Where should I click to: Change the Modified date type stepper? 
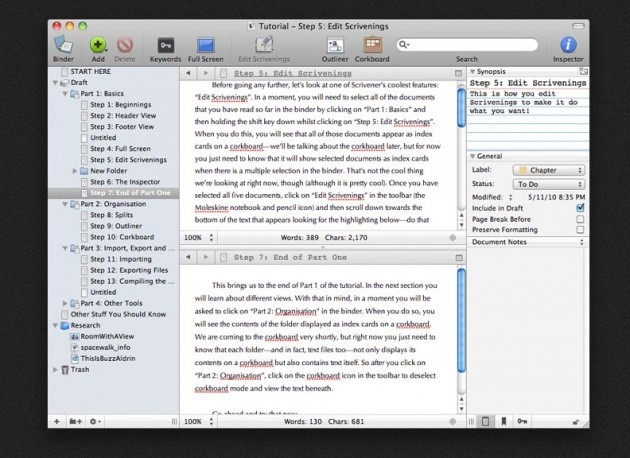[x=511, y=197]
